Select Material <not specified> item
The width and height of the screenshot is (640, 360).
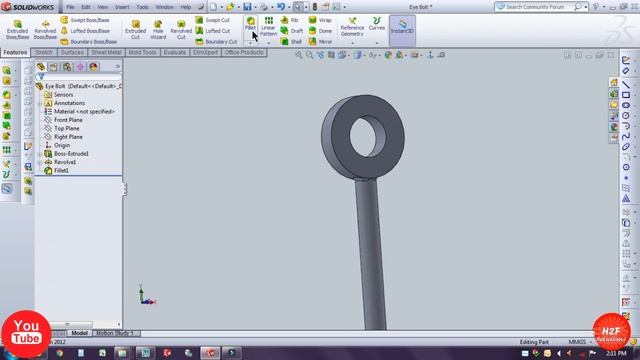pyautogui.click(x=84, y=111)
